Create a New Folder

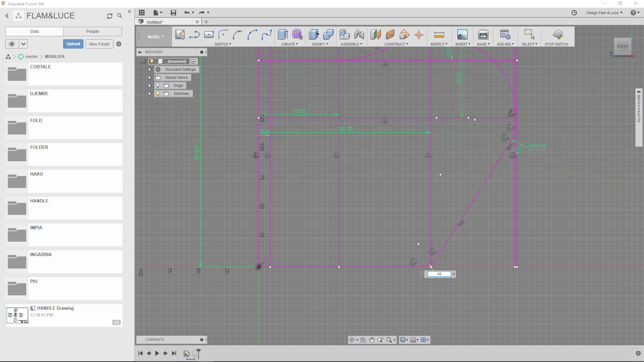point(99,44)
